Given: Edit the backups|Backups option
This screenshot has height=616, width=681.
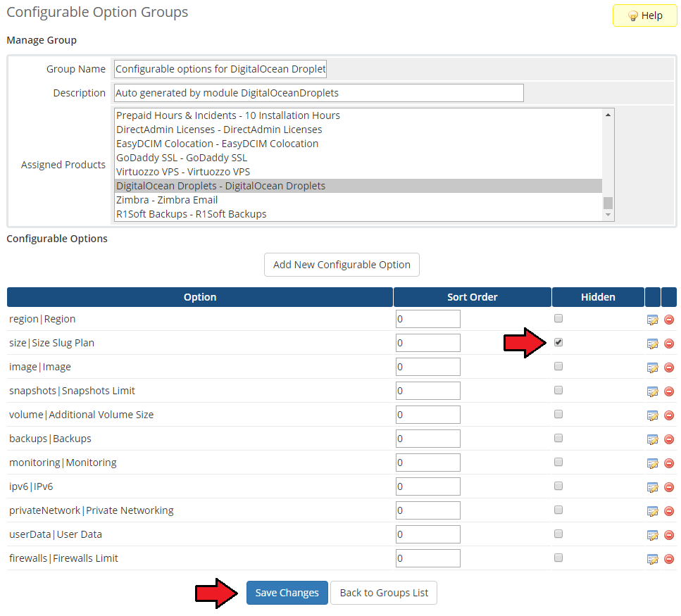Looking at the screenshot, I should pos(652,439).
